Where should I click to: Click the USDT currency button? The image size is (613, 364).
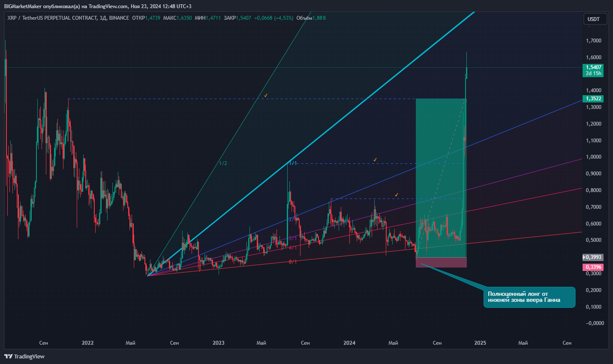[595, 19]
